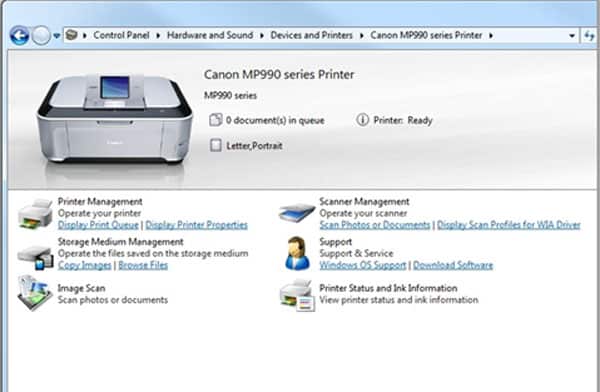Go to Hardware and Sound breadcrumb
The image size is (600, 392).
210,35
